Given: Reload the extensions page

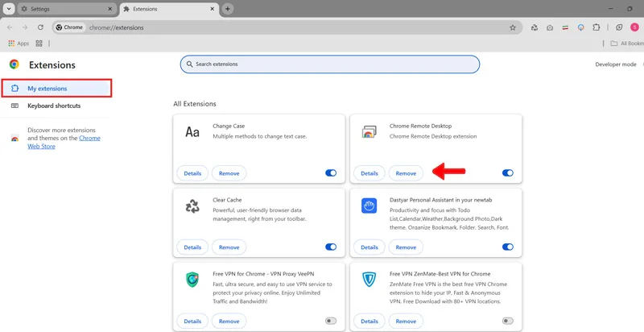Looking at the screenshot, I should point(40,27).
